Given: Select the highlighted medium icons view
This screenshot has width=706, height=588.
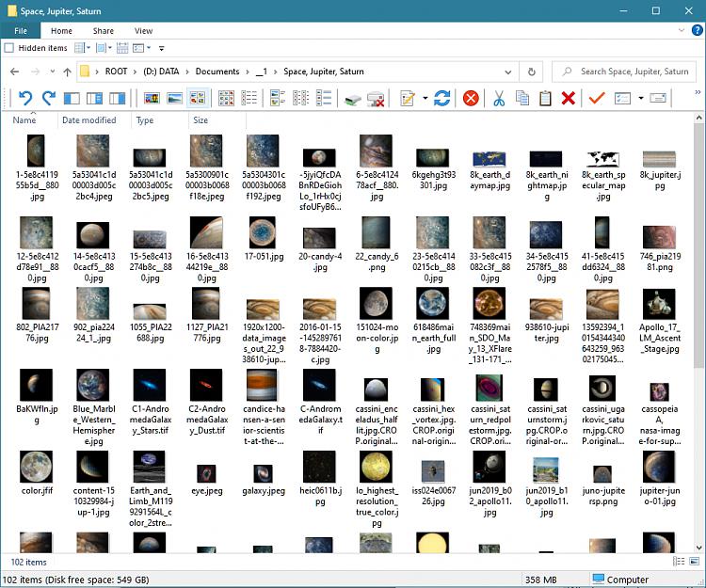Looking at the screenshot, I should point(198,98).
